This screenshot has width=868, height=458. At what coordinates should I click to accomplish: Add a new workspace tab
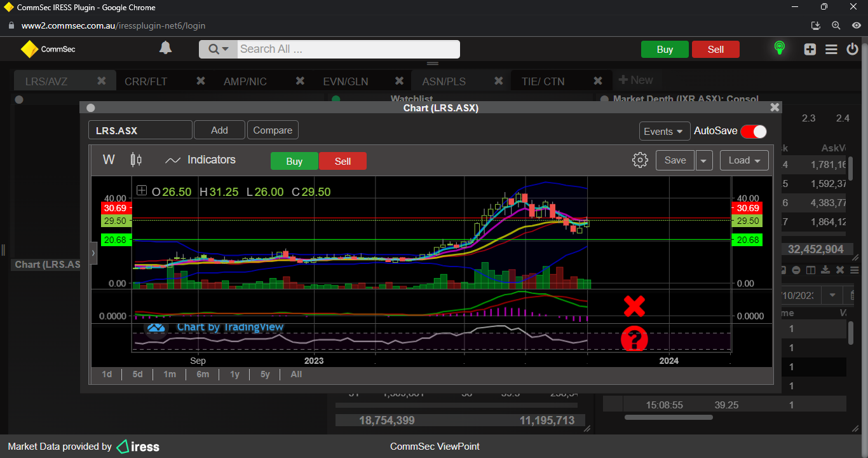[x=635, y=80]
